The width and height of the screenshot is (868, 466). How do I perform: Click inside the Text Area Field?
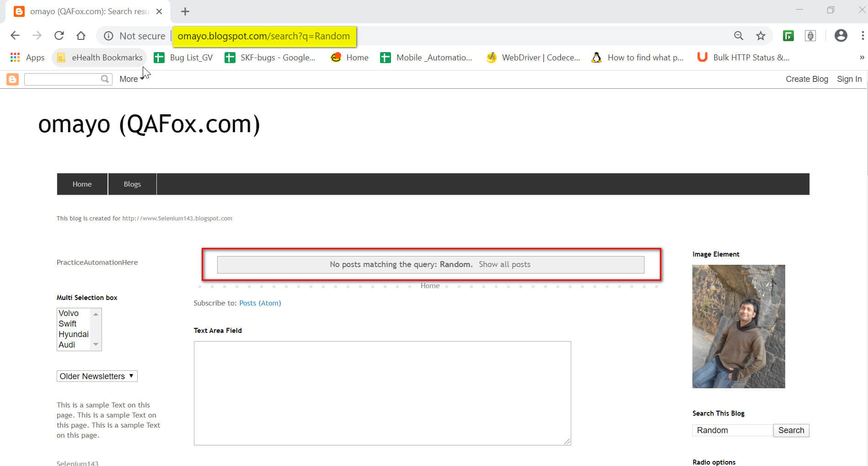click(382, 393)
